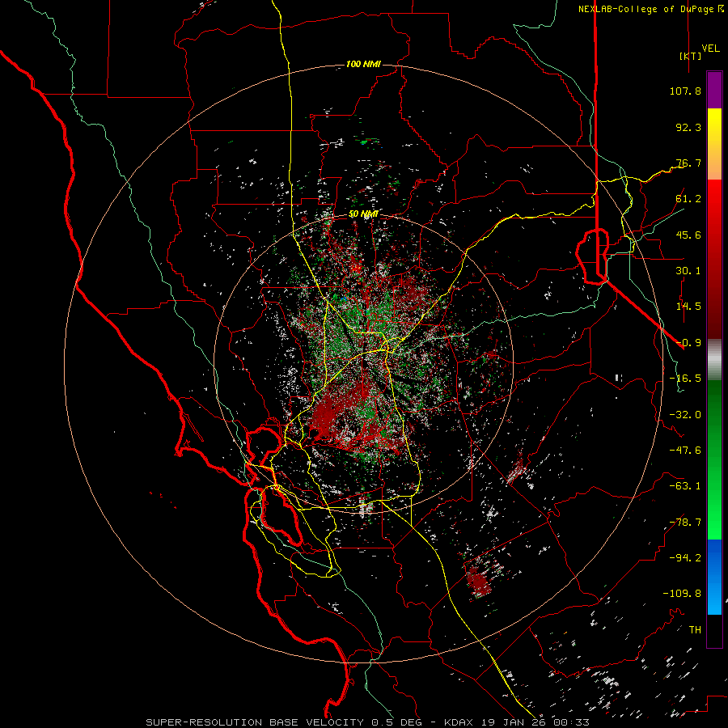Pick the purple swatch atop the color bar

[714, 90]
